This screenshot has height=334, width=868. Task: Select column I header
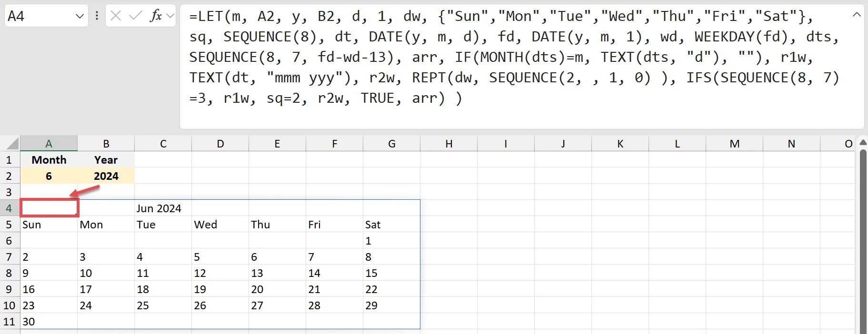(x=506, y=143)
